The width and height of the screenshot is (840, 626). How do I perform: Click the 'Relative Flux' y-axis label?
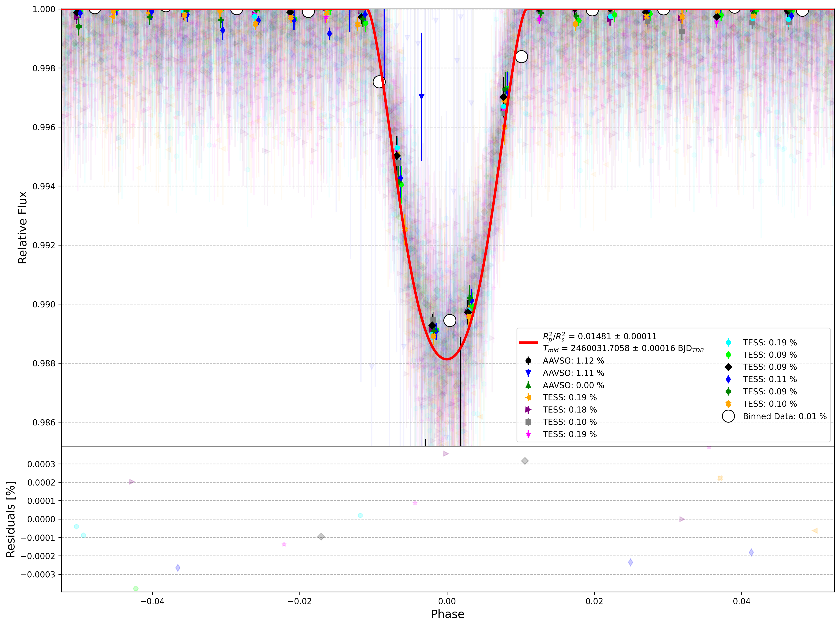[23, 227]
